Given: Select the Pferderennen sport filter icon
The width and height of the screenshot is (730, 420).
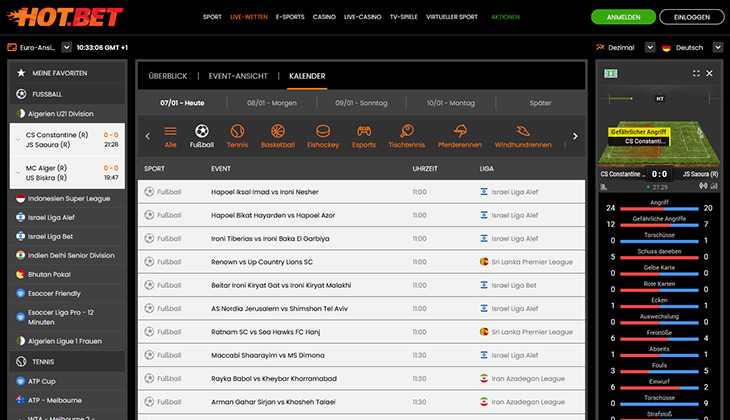Looking at the screenshot, I should click(x=460, y=131).
